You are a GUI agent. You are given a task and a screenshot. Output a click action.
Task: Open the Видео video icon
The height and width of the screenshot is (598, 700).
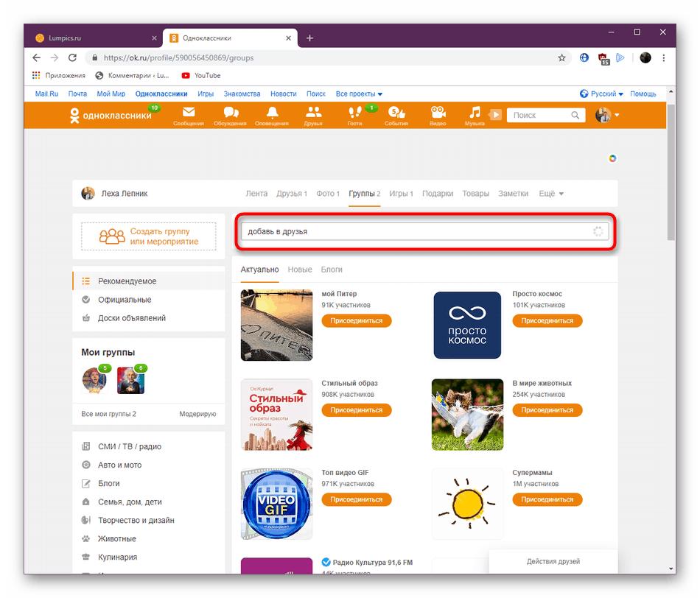(x=438, y=116)
